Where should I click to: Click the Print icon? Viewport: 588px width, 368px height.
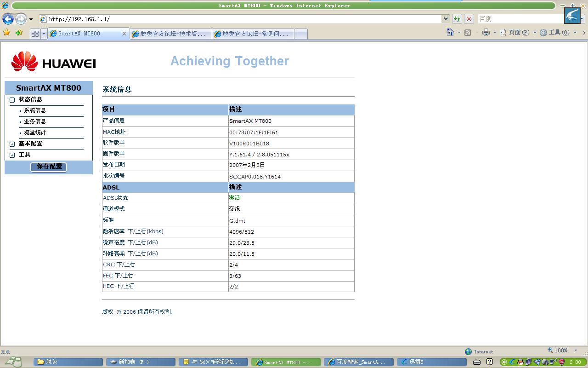click(x=486, y=33)
